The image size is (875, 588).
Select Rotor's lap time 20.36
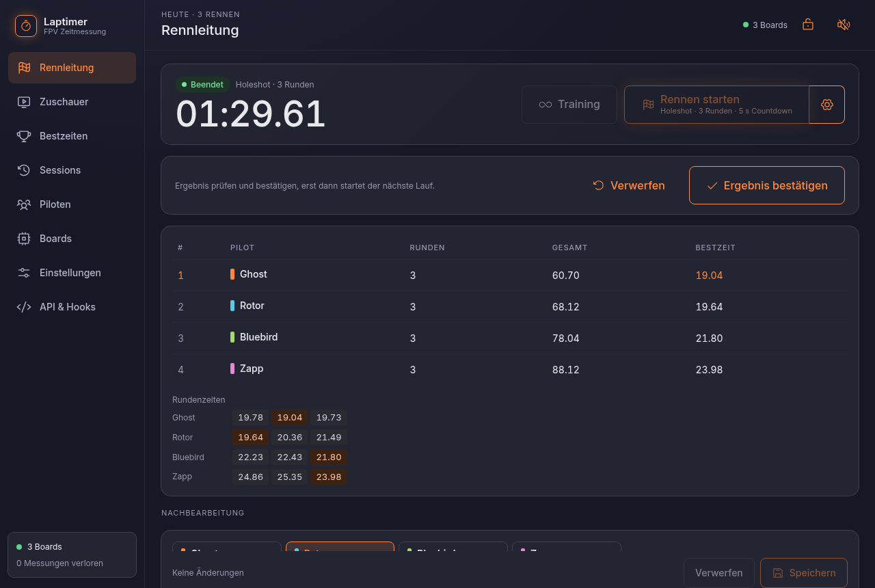pos(290,438)
